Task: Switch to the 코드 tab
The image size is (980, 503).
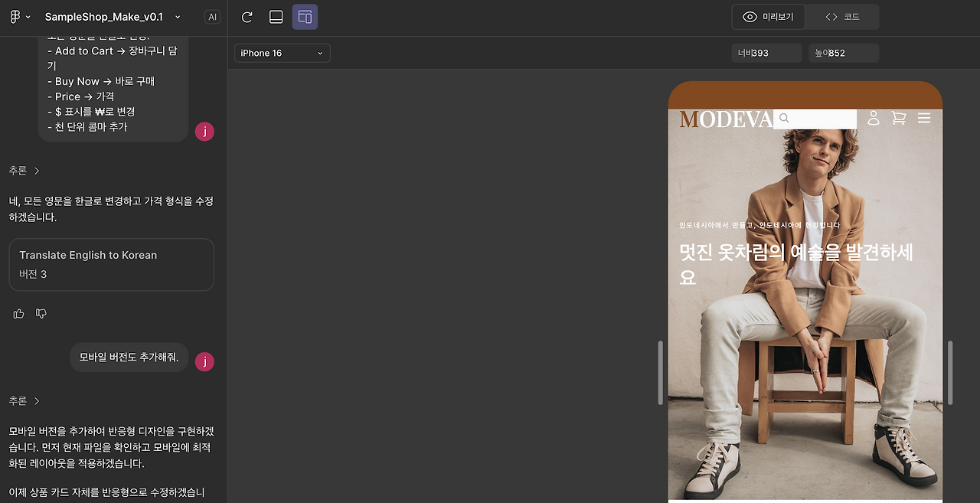Action: [x=842, y=16]
